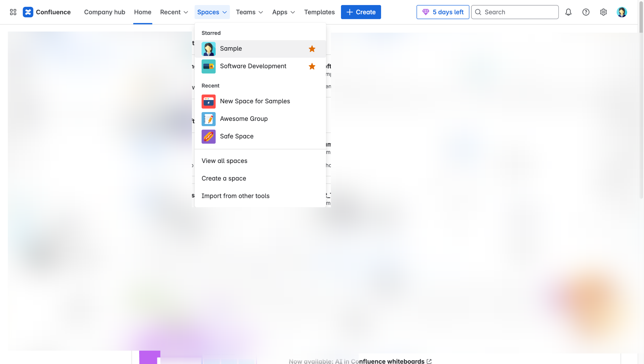Open the notifications bell
The width and height of the screenshot is (644, 364).
coord(568,12)
